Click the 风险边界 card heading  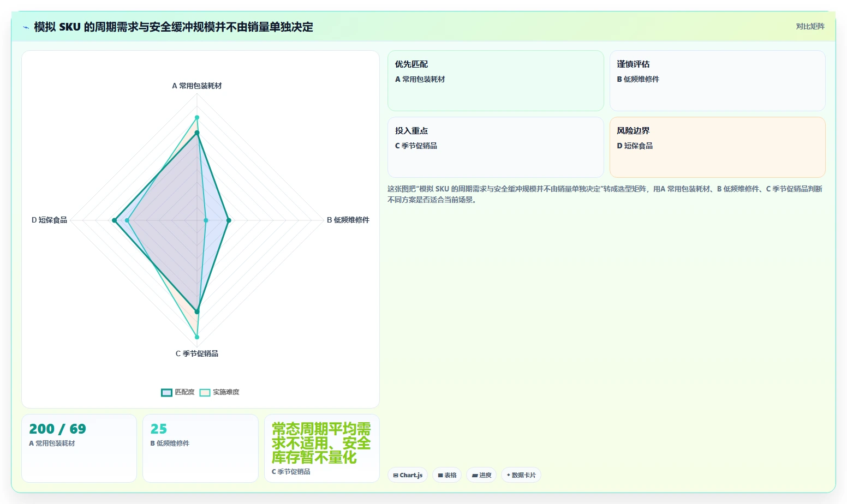[633, 131]
